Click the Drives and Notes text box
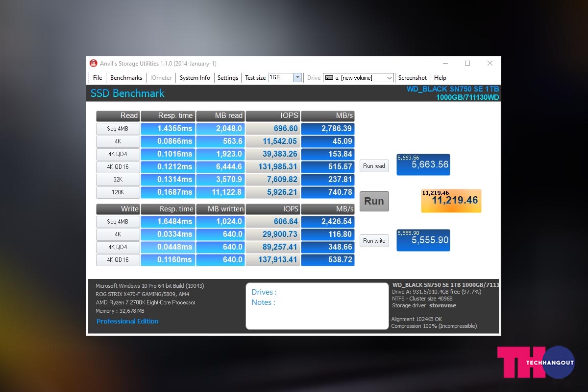The width and height of the screenshot is (588, 392). point(317,306)
